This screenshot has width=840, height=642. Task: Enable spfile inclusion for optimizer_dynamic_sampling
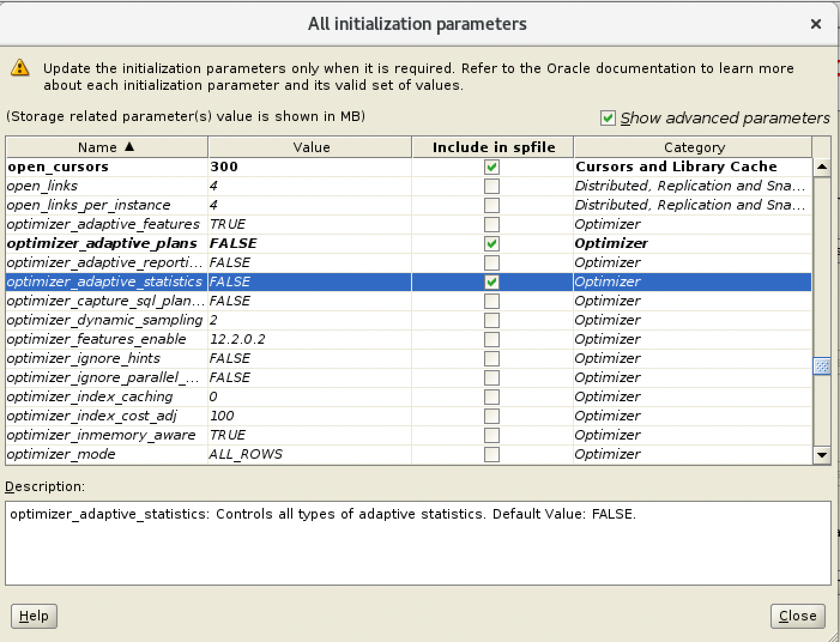[x=491, y=320]
